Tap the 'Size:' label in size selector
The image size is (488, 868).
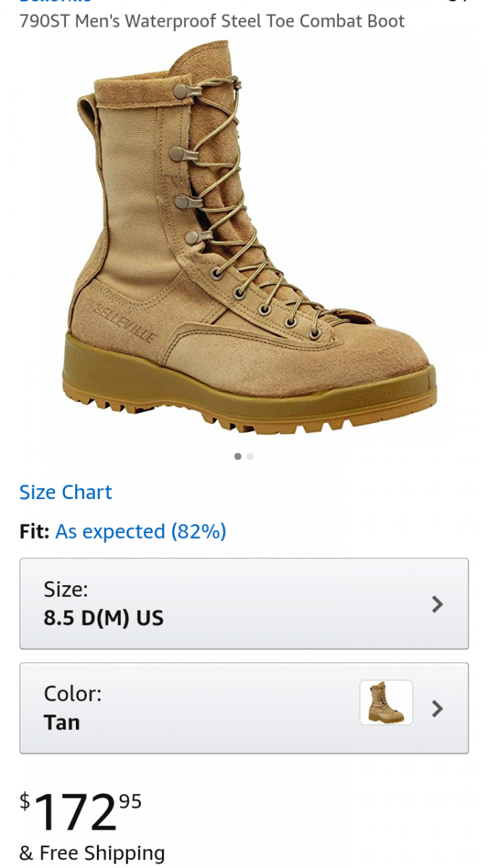66,590
